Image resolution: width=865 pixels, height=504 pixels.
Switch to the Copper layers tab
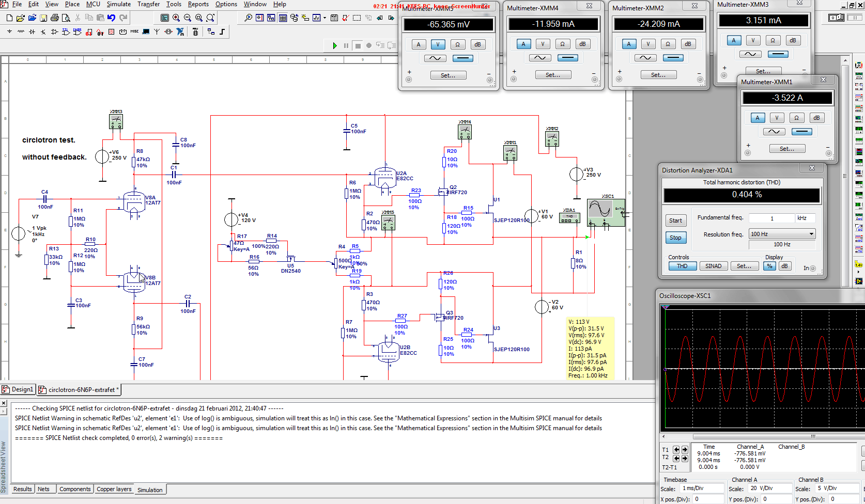pyautogui.click(x=114, y=489)
